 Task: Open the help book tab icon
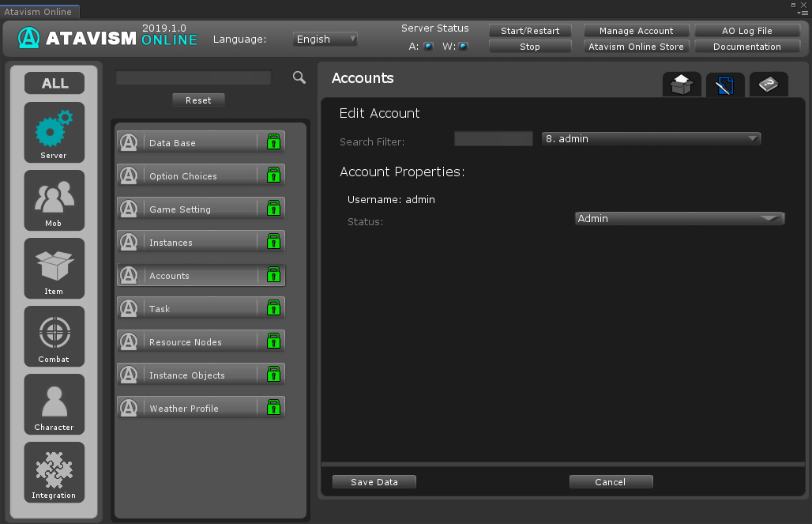[x=768, y=85]
